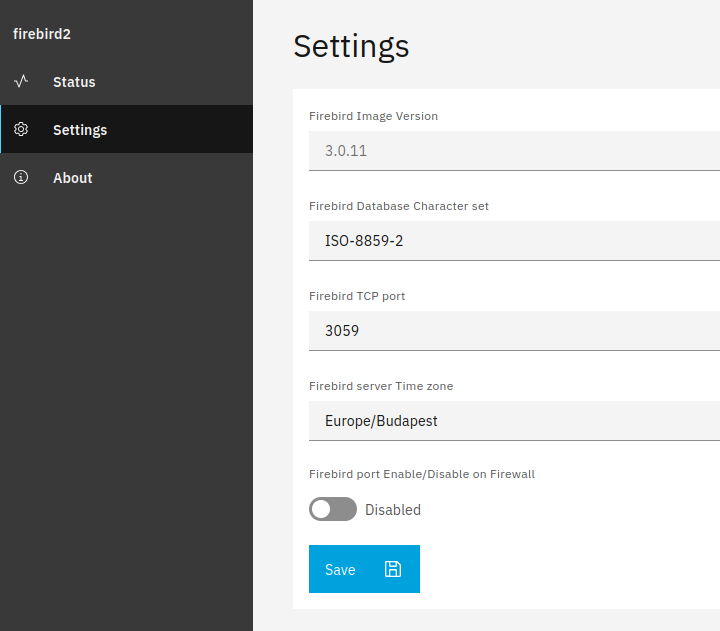This screenshot has height=631, width=720.
Task: Select the Settings sidebar menu label
Action: (x=80, y=130)
